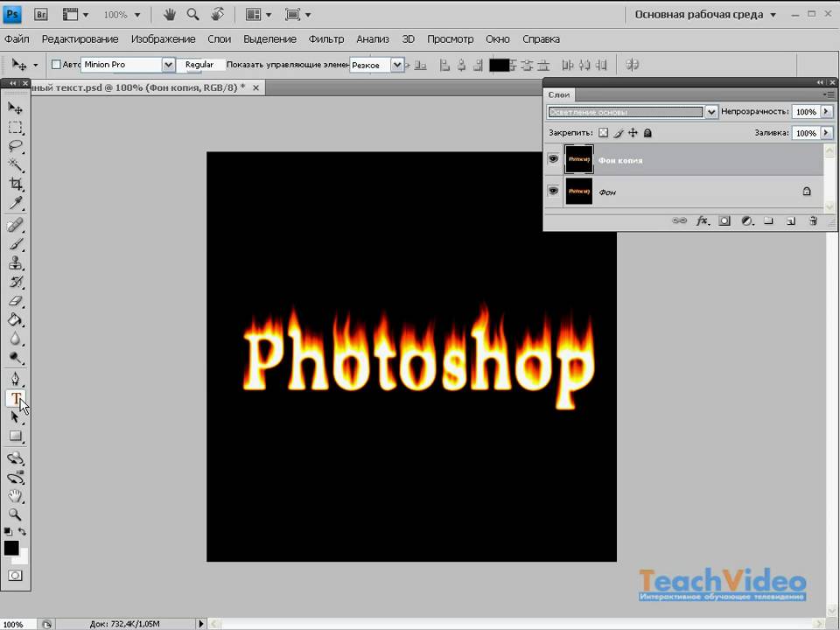Open the Редактирование menu
Screen dimensions: 840x630
coord(80,39)
